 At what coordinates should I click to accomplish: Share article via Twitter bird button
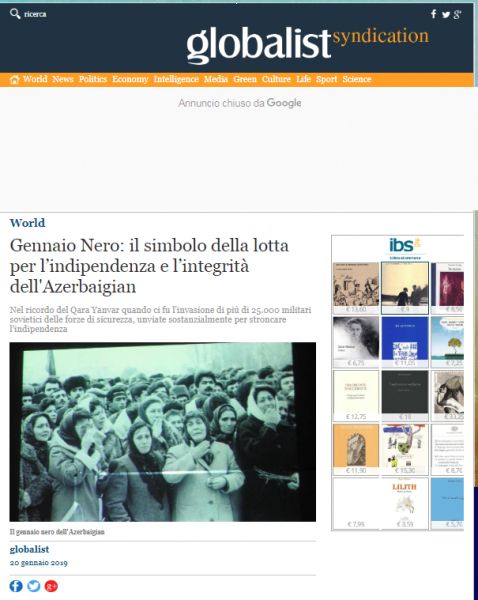(x=34, y=586)
